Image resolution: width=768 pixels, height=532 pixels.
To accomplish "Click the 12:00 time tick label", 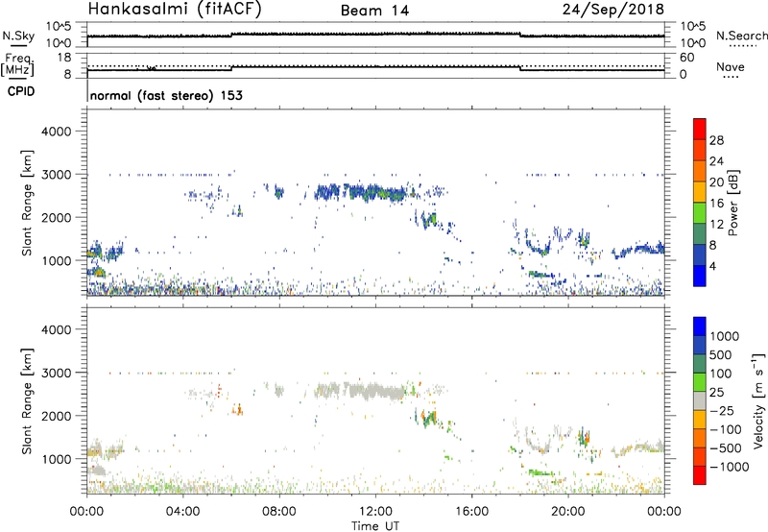I will click(x=375, y=512).
